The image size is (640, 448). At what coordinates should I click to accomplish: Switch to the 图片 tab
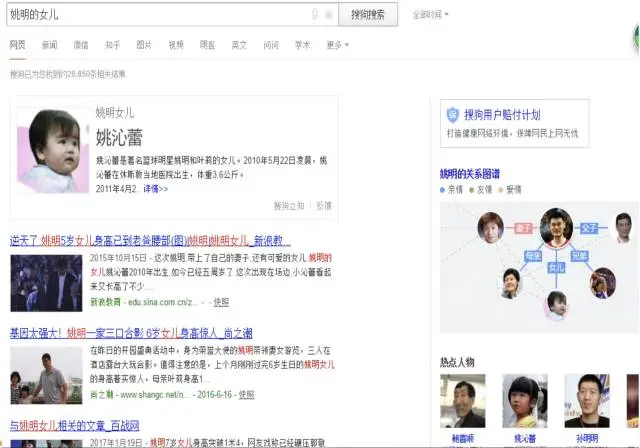click(x=144, y=45)
